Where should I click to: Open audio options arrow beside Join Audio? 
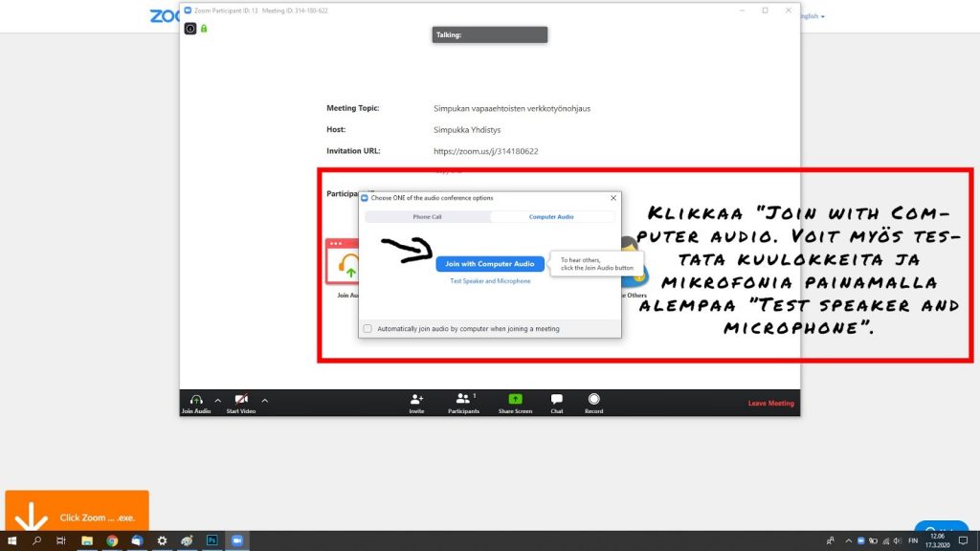[217, 401]
